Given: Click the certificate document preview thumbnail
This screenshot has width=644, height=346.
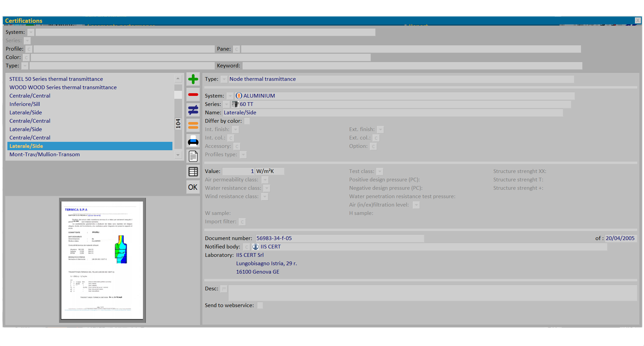Looking at the screenshot, I should pos(102,260).
